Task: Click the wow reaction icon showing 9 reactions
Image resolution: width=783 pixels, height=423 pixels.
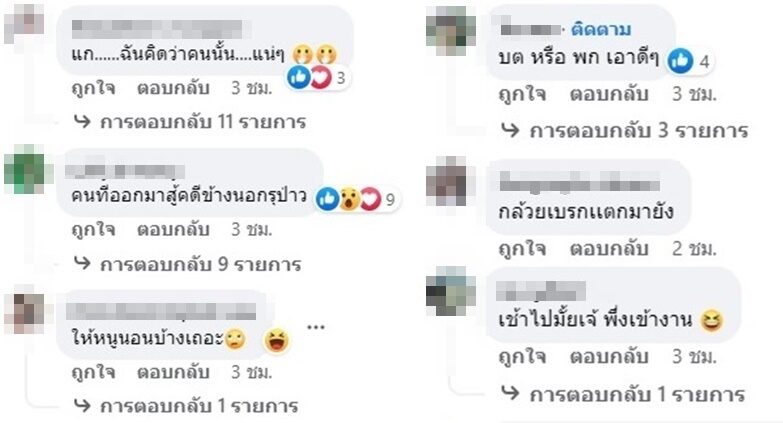Action: point(350,199)
